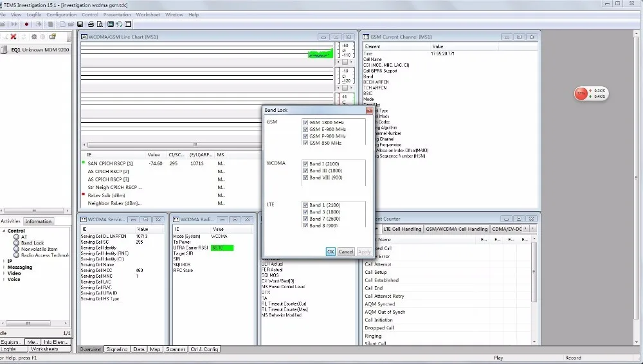Viewport: 643px width, 364px height.
Task: Click the Nonvolatile Item activity circle icon
Action: 17,249
